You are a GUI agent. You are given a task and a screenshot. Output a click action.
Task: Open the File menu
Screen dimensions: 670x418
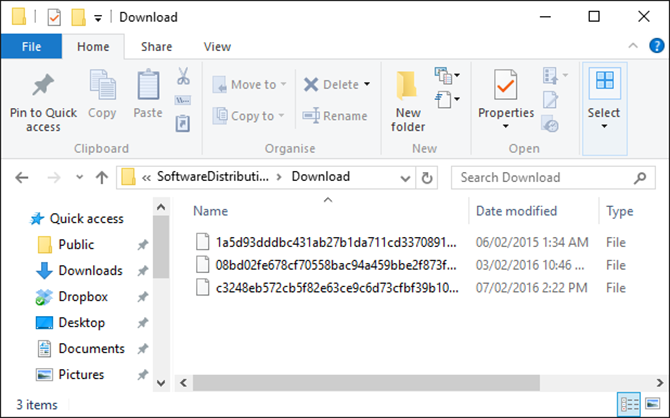tap(31, 46)
